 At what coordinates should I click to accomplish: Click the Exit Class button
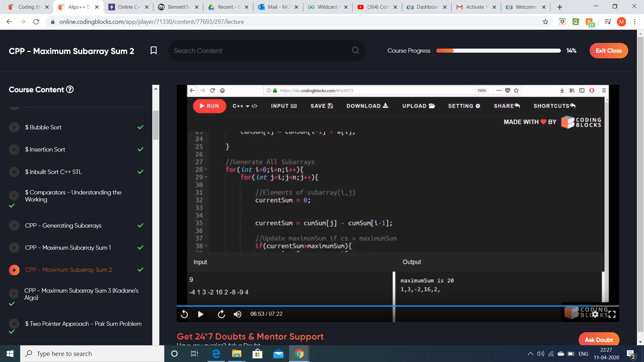pos(609,51)
